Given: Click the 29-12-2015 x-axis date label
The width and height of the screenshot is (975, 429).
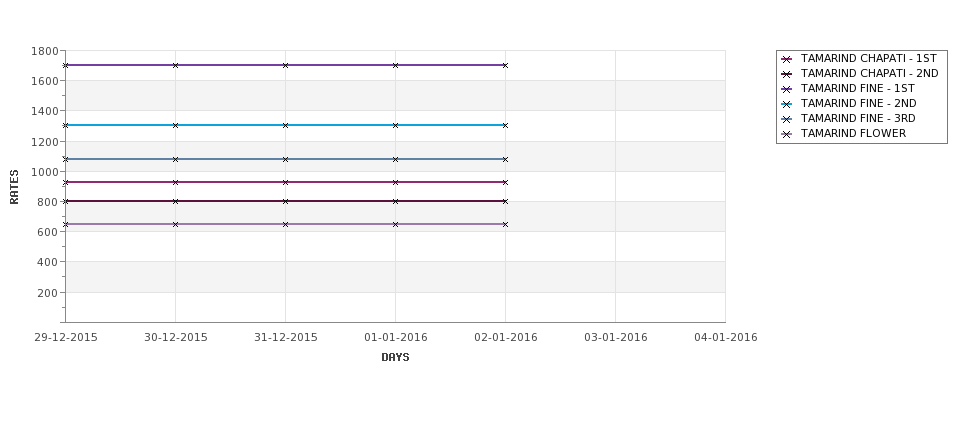Looking at the screenshot, I should (x=66, y=338).
